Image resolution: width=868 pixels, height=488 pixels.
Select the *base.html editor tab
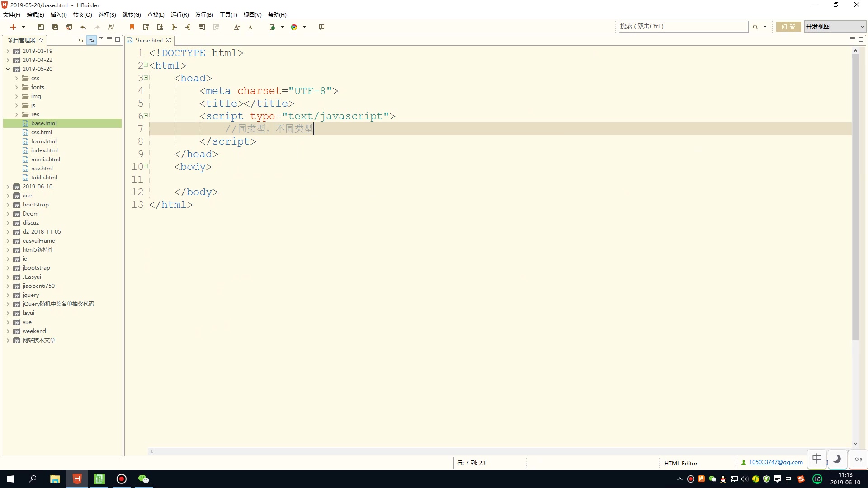149,40
